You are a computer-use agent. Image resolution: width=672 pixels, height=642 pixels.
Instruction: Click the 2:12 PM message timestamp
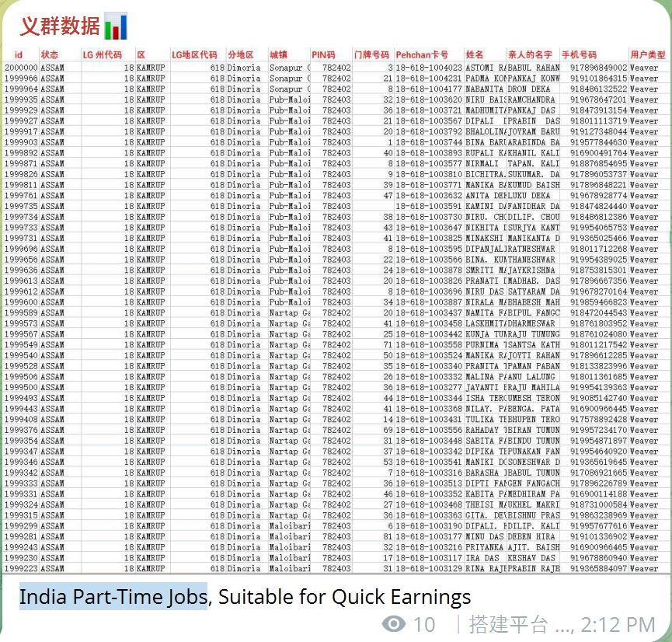(618, 624)
